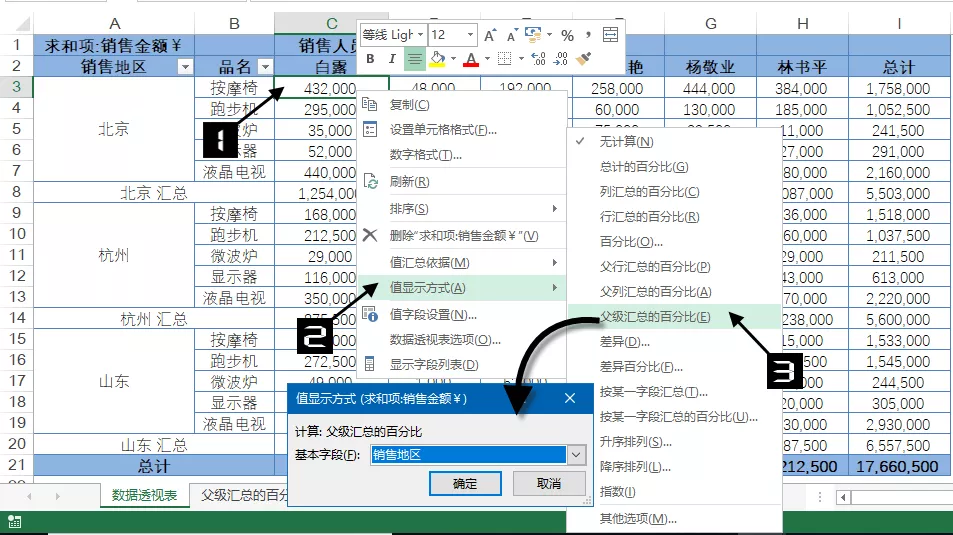
Task: Click merge and center icon
Action: [610, 35]
